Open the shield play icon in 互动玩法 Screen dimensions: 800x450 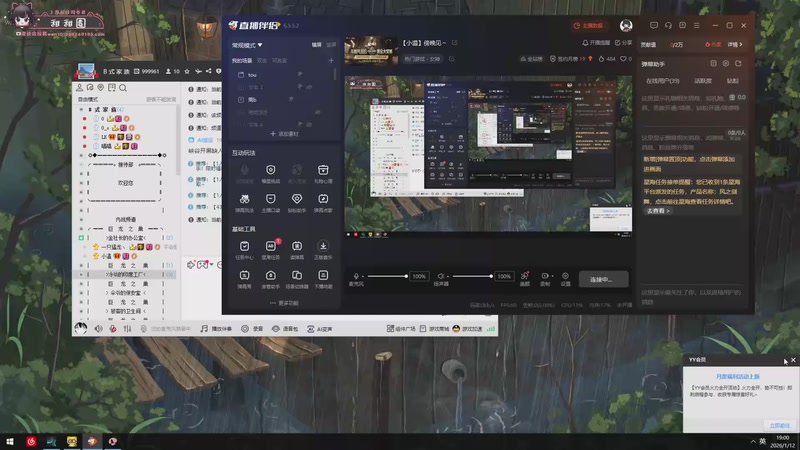(271, 170)
